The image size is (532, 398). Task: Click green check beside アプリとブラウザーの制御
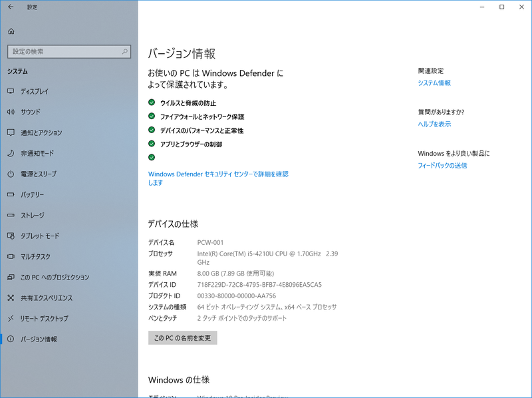[152, 144]
